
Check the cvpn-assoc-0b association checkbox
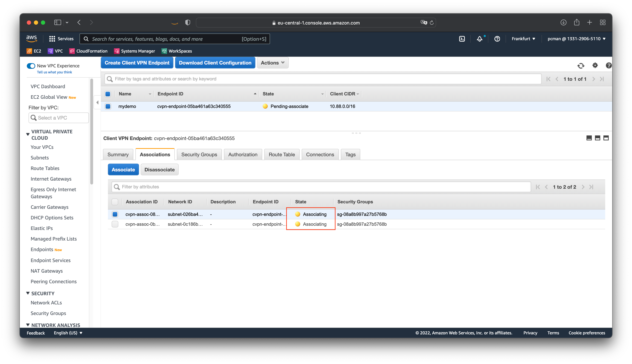coord(115,224)
